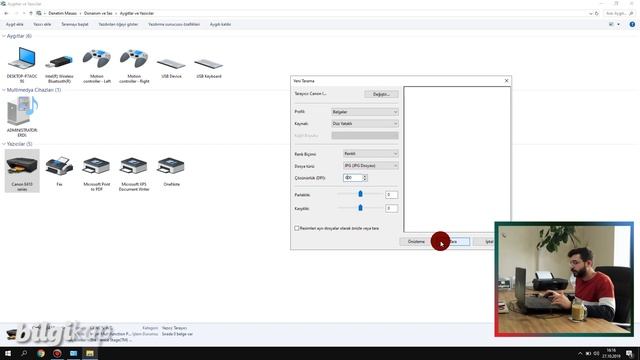Click the Parlaklık brightness slider handle
The height and width of the screenshot is (360, 640).
click(x=360, y=194)
